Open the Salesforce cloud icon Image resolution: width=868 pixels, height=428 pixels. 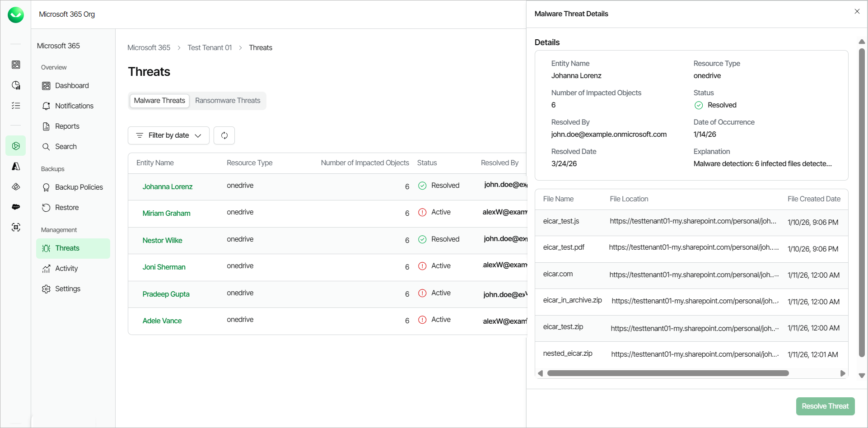pos(16,207)
